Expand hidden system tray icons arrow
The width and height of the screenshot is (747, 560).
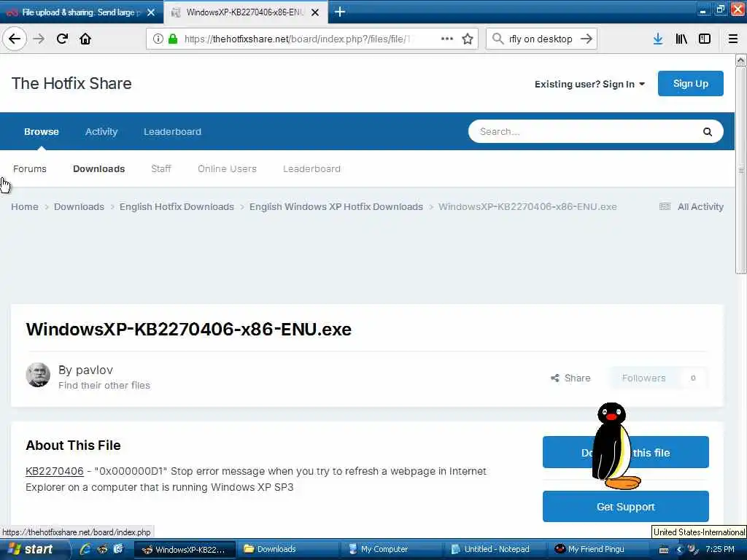[679, 550]
